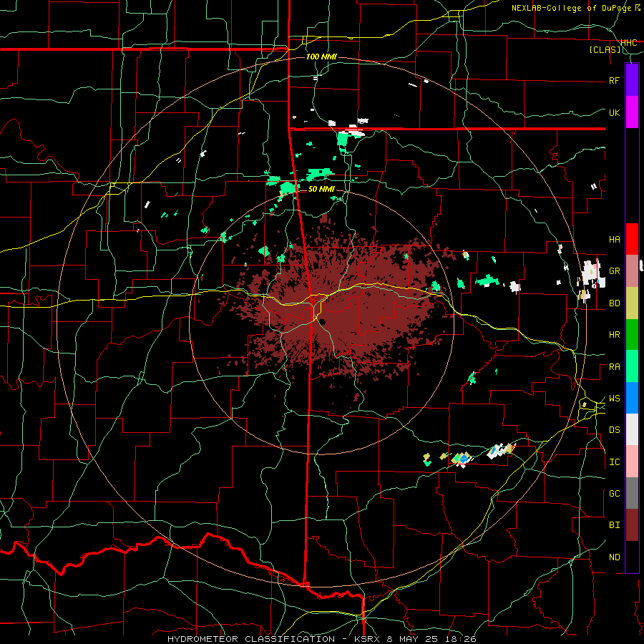Click the Hydrometeor Classification KSRX title text

321,639
